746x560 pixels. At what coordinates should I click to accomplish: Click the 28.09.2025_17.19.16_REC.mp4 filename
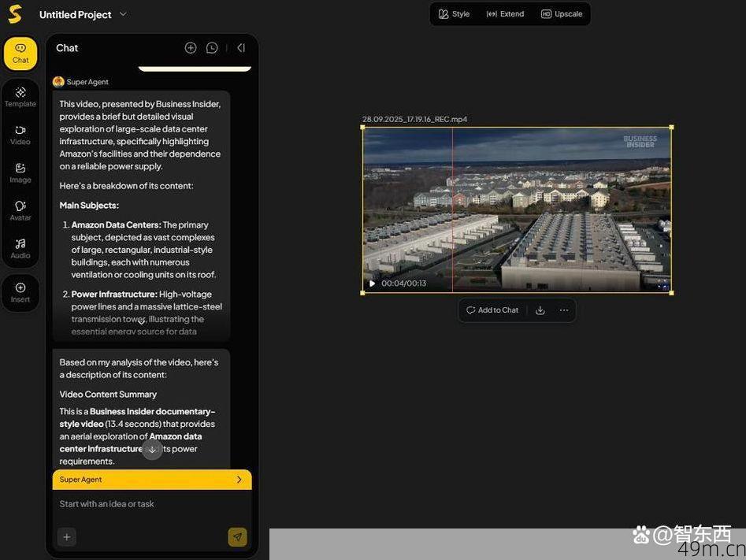tap(414, 119)
